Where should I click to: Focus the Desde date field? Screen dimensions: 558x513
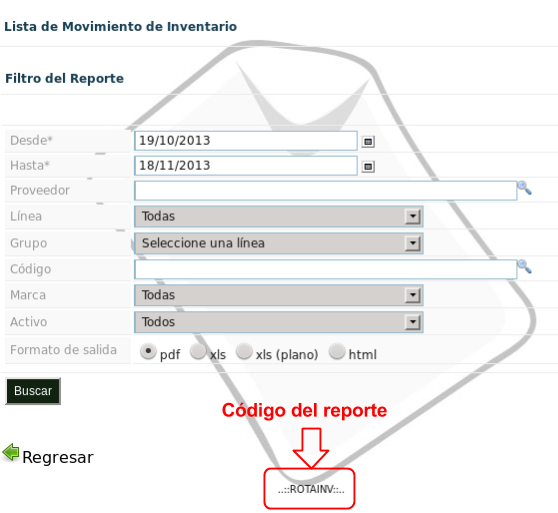(x=246, y=141)
